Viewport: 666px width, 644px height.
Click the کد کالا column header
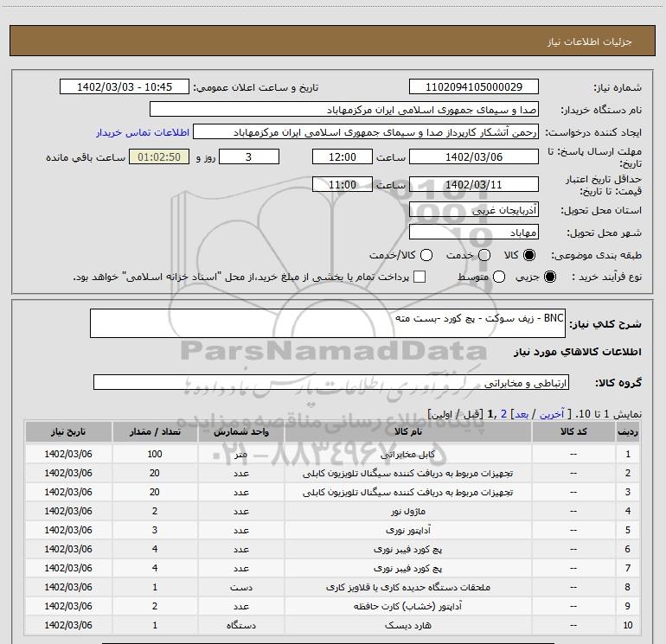[573, 431]
